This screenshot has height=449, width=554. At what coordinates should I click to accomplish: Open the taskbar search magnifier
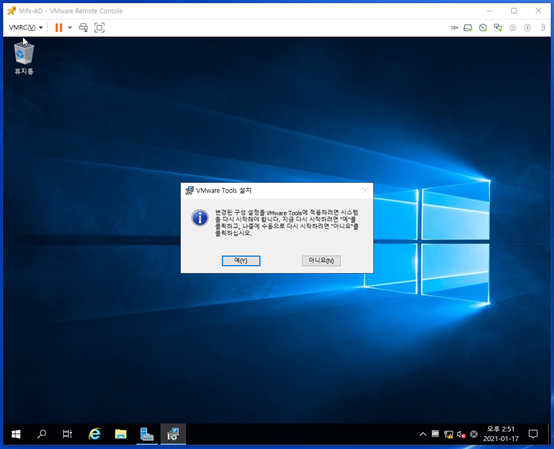tap(42, 434)
